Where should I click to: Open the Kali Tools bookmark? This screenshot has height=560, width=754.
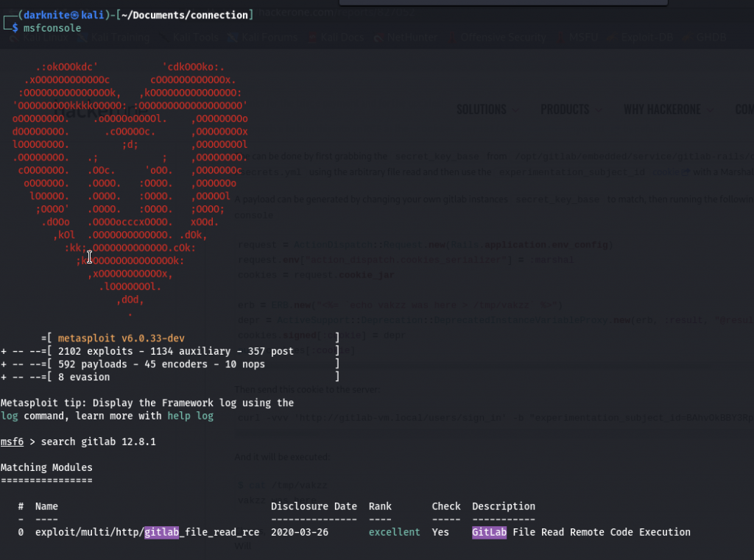(x=196, y=38)
